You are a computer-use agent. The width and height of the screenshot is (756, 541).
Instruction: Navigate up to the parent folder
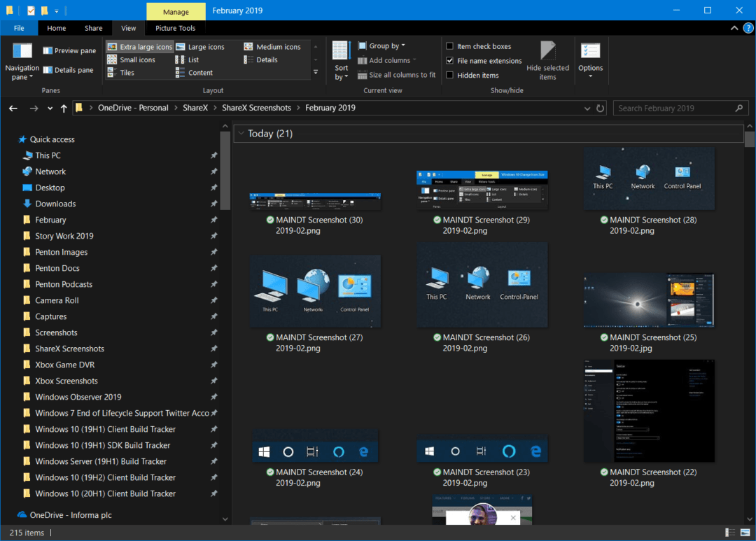(63, 108)
